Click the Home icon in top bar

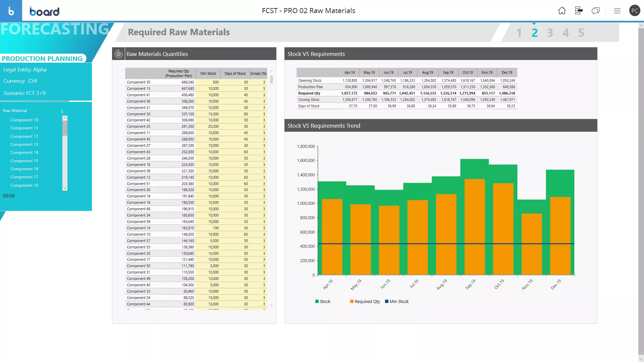562,11
